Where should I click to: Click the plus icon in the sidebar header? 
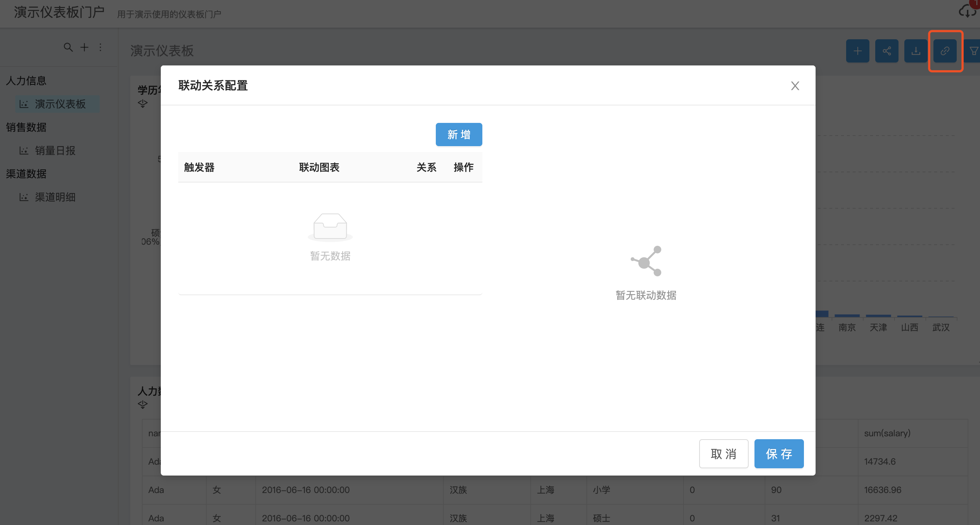pos(84,47)
